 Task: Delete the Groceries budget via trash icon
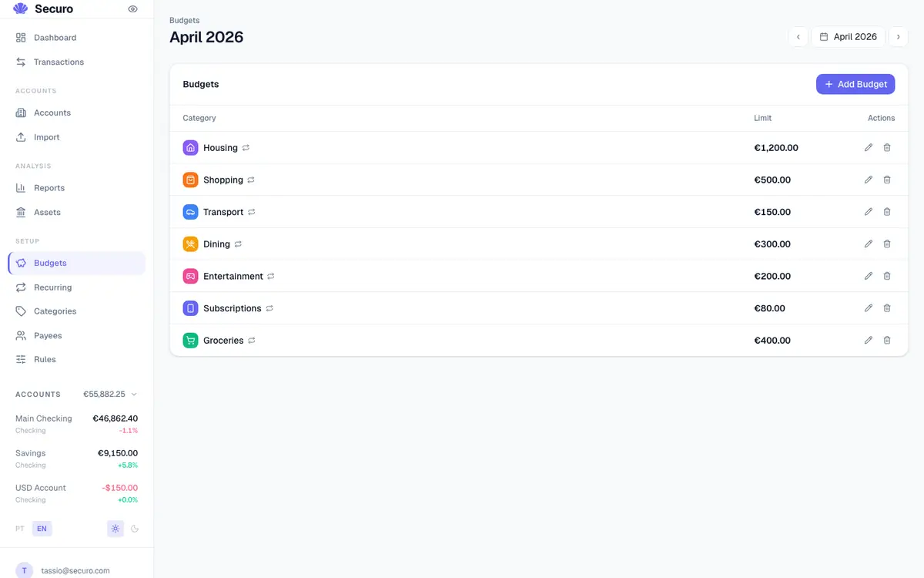[x=887, y=340]
